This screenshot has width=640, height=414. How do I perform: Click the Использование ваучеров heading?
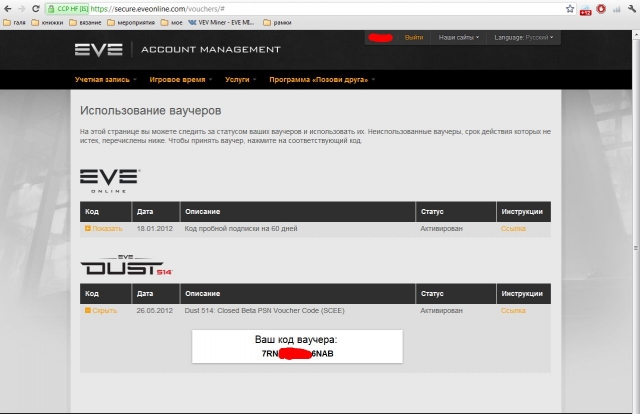tap(151, 111)
